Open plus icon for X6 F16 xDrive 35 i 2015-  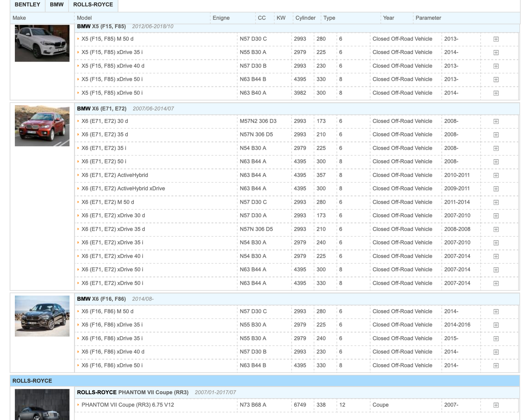(496, 339)
